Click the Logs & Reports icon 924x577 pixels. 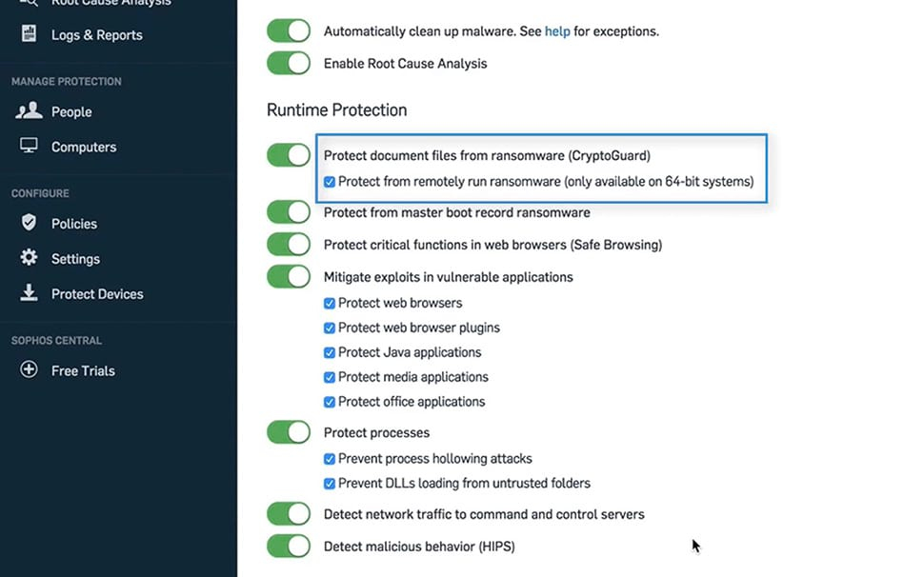point(29,33)
